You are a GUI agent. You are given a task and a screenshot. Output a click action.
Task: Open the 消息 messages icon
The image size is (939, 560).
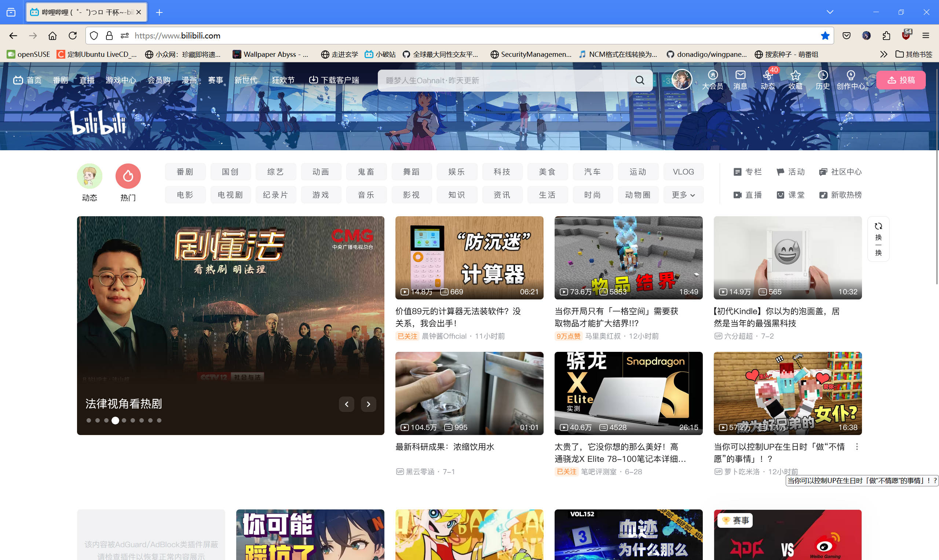point(740,75)
